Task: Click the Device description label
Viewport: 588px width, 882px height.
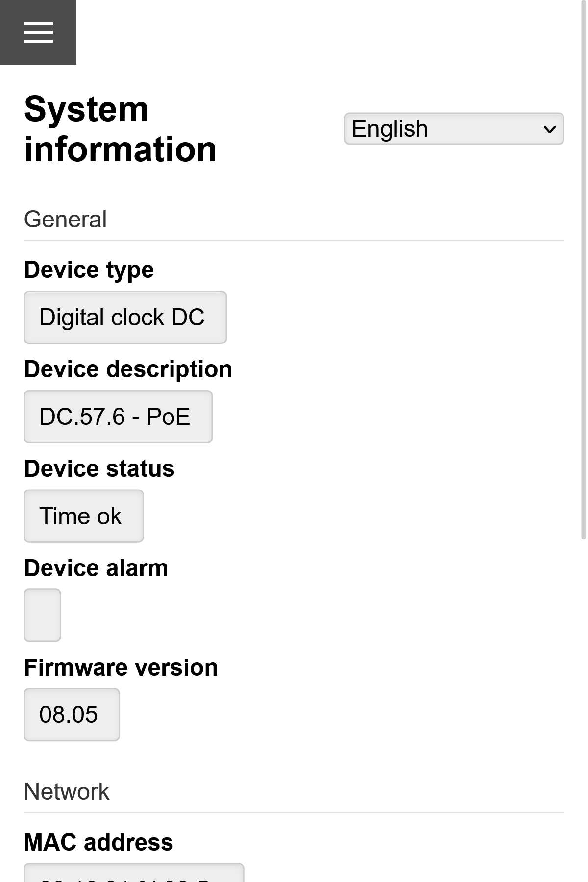Action: [x=128, y=369]
